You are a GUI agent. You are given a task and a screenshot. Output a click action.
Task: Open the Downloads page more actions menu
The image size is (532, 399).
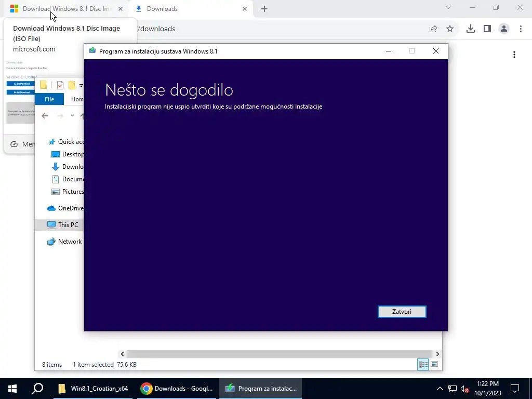point(514,55)
